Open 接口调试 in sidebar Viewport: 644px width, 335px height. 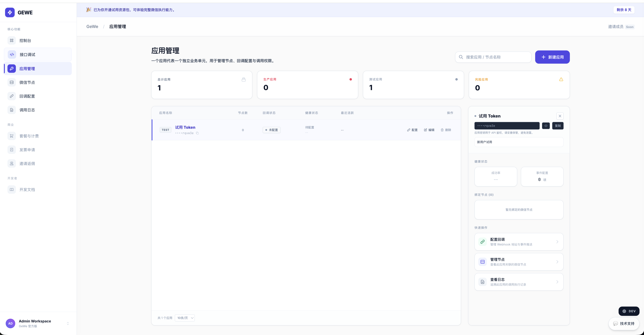pyautogui.click(x=38, y=55)
